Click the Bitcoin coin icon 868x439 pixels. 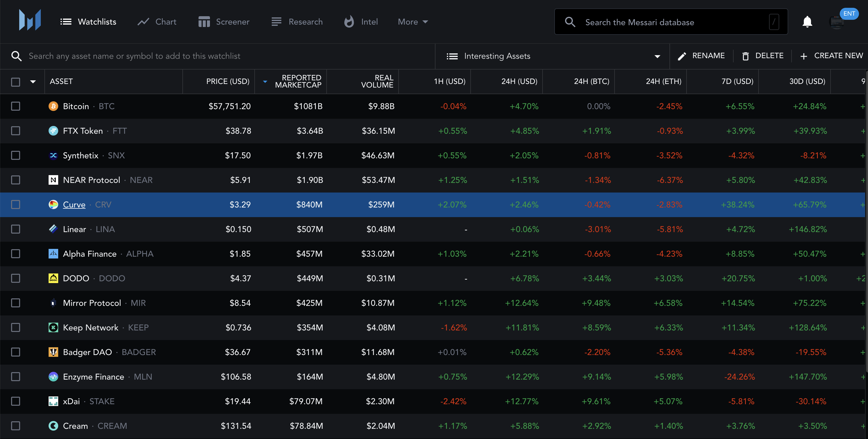[53, 106]
